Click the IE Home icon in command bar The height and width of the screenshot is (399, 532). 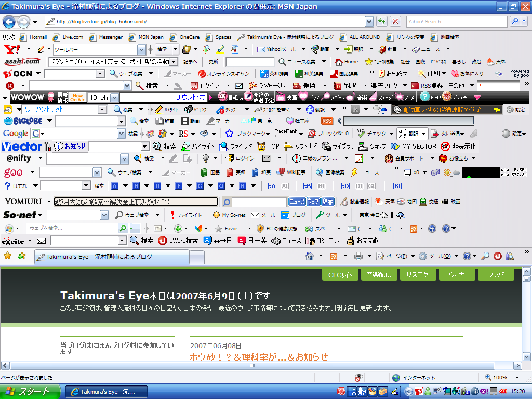coord(310,256)
